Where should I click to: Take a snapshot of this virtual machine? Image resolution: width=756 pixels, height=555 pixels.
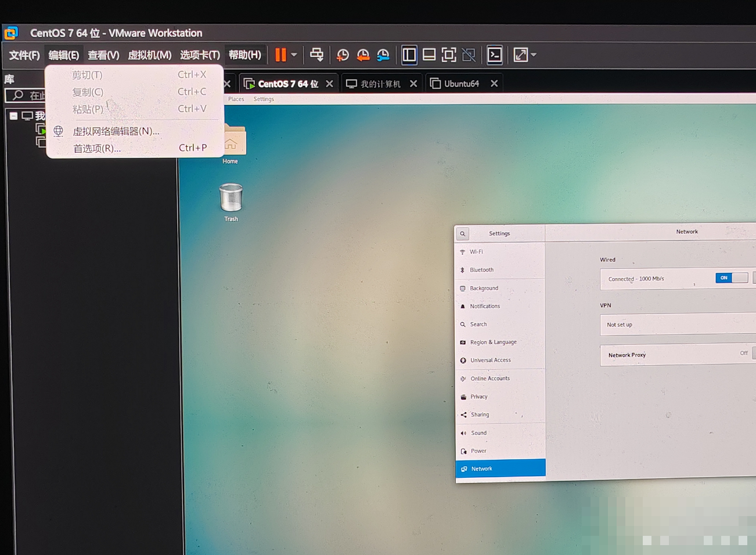click(343, 55)
